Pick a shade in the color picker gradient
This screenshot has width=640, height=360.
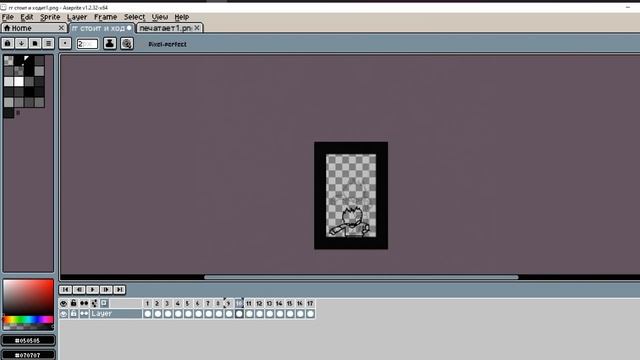(x=28, y=297)
